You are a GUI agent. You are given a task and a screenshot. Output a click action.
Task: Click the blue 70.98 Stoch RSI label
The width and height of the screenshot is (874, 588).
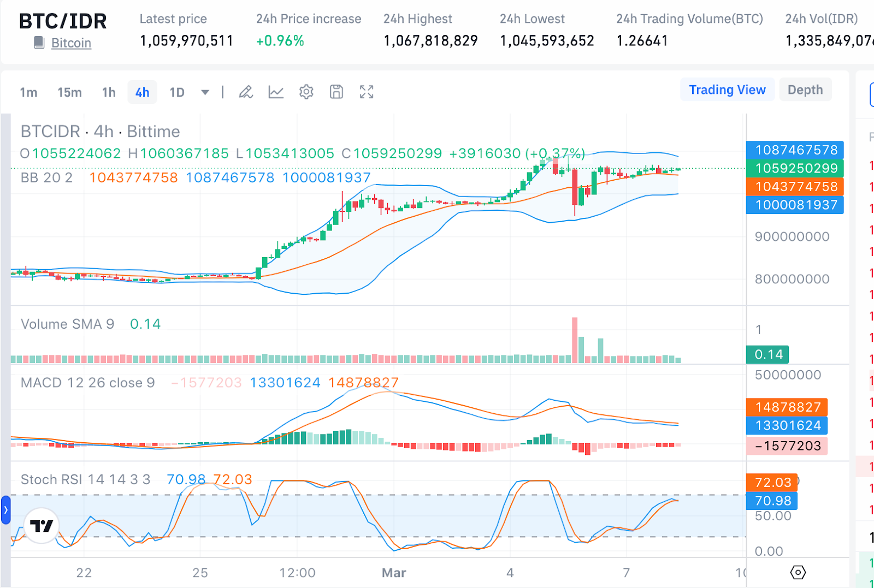772,501
